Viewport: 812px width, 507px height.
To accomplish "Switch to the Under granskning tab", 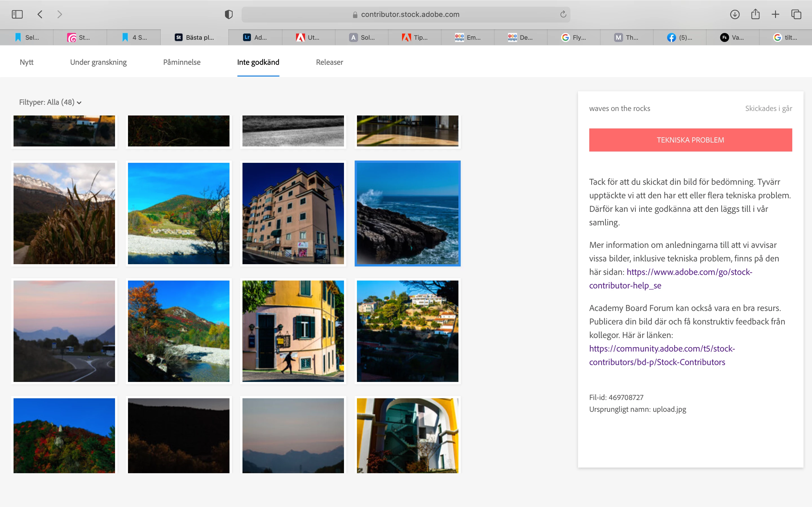I will pos(98,62).
